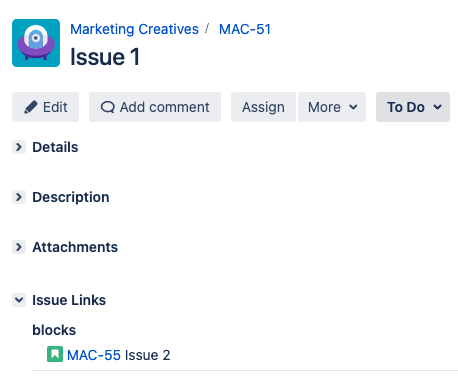The image size is (458, 386).
Task: Click the blocks link type label
Action: pos(54,330)
